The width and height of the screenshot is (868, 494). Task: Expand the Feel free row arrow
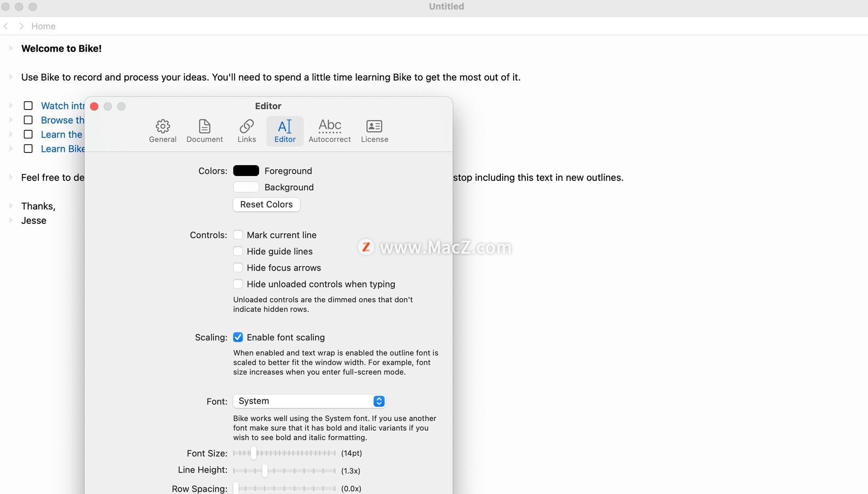click(11, 177)
